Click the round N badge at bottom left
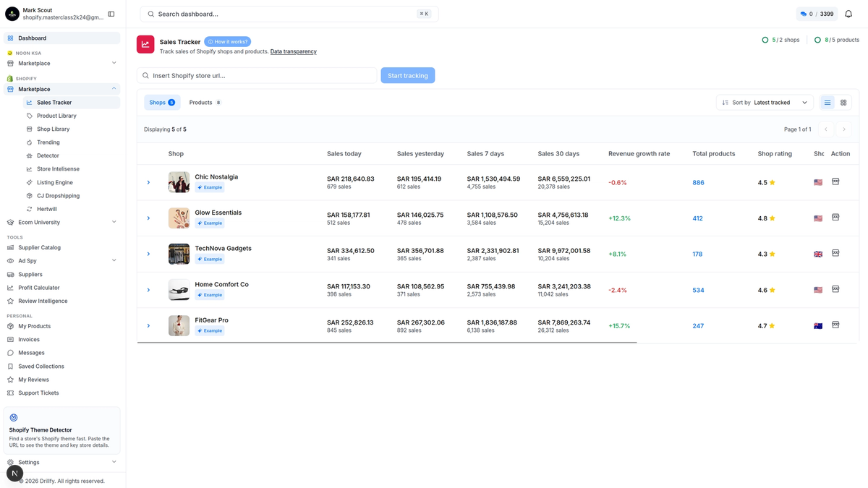 (14, 473)
